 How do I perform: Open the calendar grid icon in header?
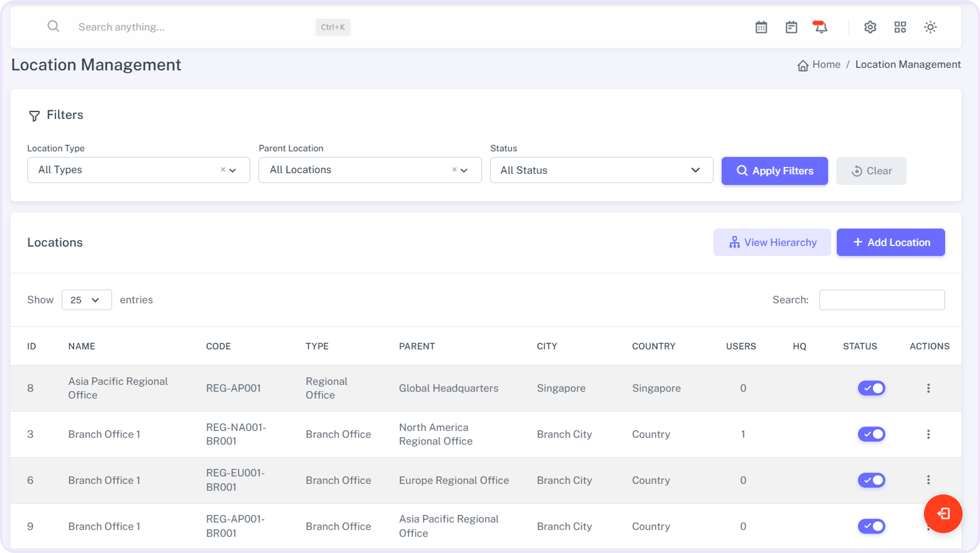point(761,27)
